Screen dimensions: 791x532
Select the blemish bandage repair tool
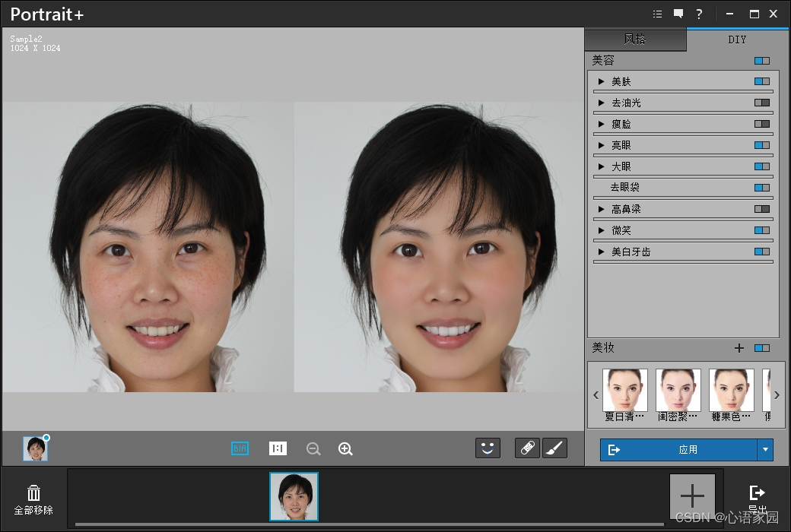(527, 448)
